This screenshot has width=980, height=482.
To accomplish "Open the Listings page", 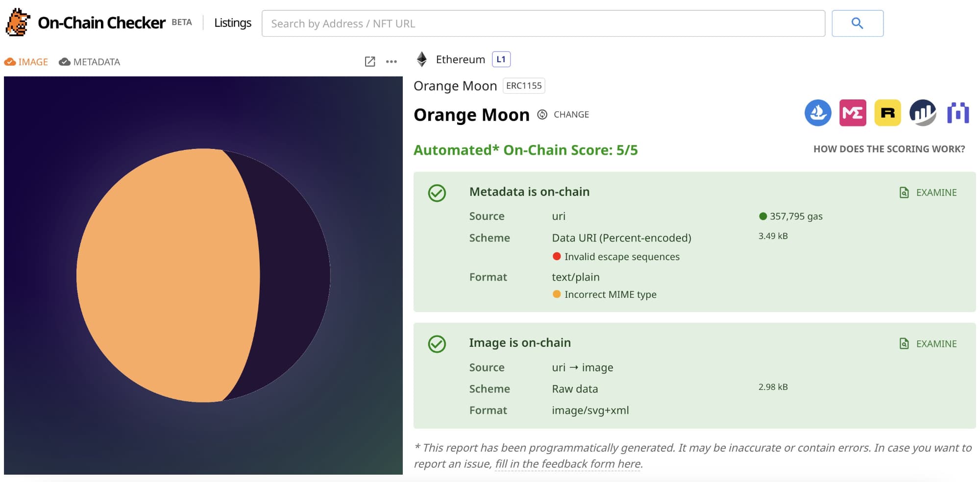I will (x=233, y=23).
